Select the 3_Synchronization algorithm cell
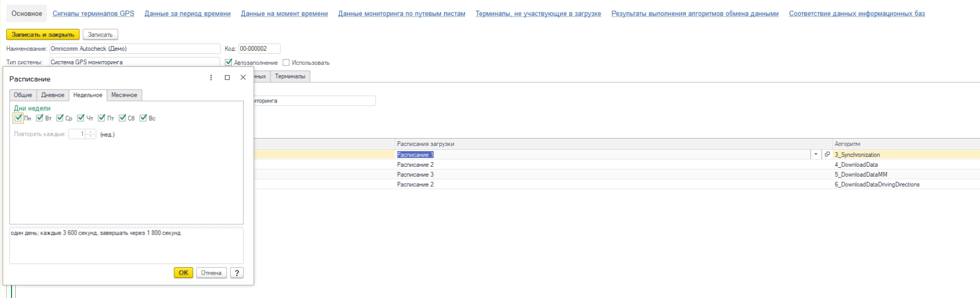980x298 pixels. [x=906, y=155]
